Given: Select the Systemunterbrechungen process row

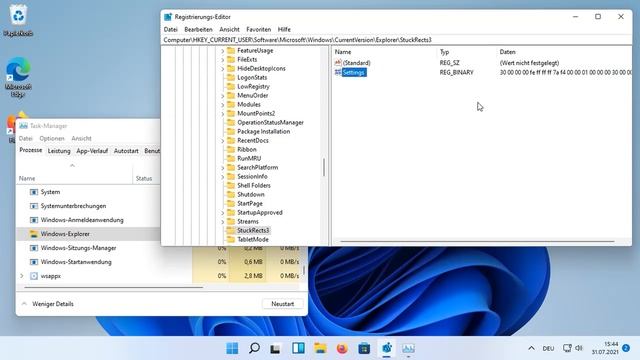Looking at the screenshot, I should pos(88,206).
